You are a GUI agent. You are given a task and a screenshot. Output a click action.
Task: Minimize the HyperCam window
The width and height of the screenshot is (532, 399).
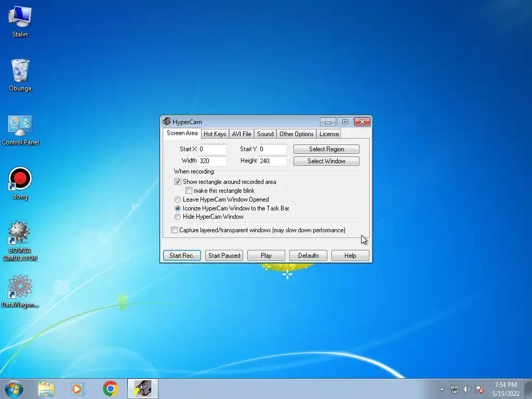[328, 122]
